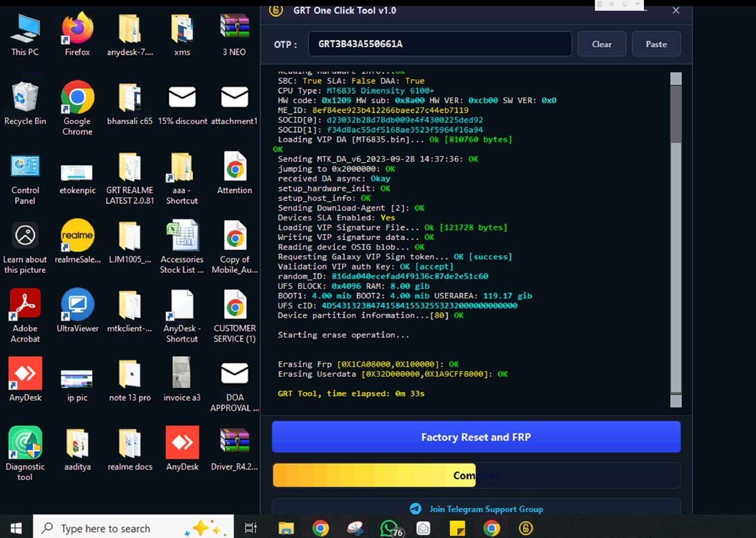Open the Diagnostic tool desktop shortcut
This screenshot has height=538, width=756.
click(x=25, y=453)
